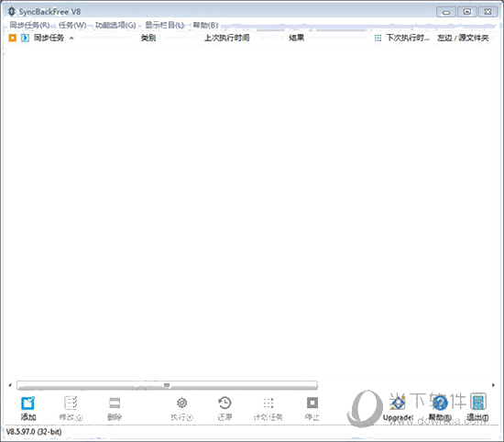This screenshot has width=504, height=442.
Task: Click the 退出 (Exit) toolbar icon
Action: pos(478,403)
